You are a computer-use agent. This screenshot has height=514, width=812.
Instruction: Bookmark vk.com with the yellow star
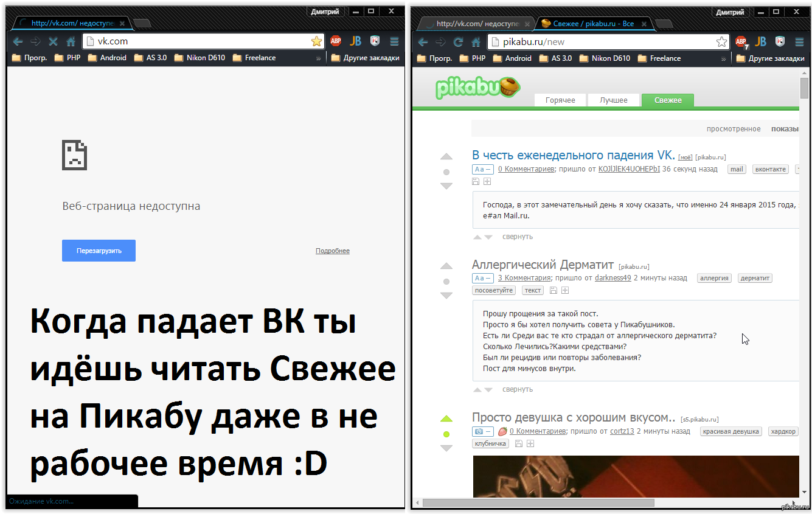click(x=316, y=41)
